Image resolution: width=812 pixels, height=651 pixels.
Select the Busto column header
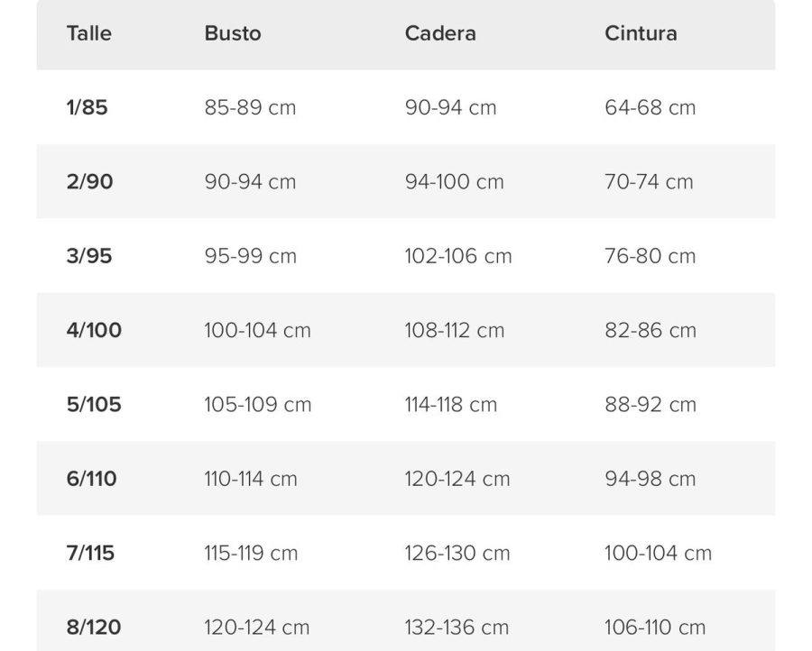click(233, 33)
